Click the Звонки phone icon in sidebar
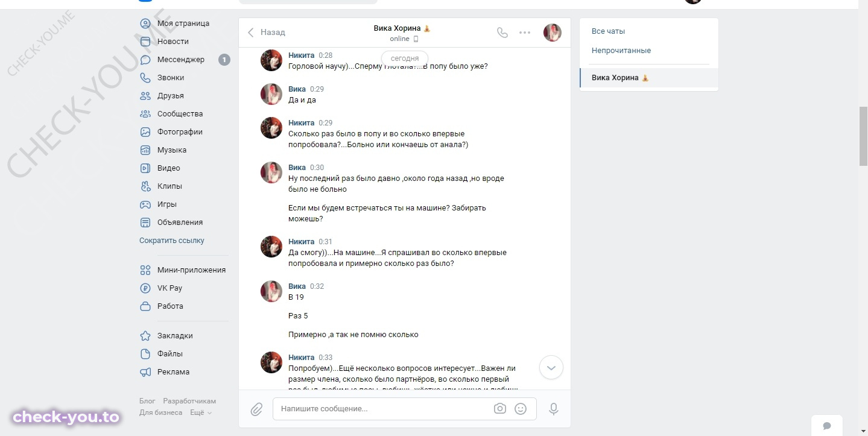Viewport: 868px width, 436px height. pos(145,78)
